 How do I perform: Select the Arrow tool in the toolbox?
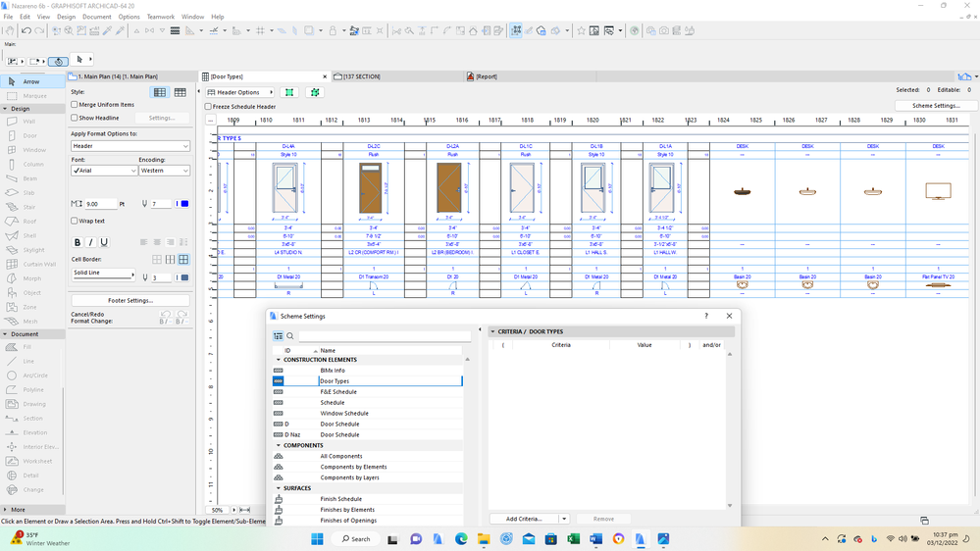click(30, 81)
